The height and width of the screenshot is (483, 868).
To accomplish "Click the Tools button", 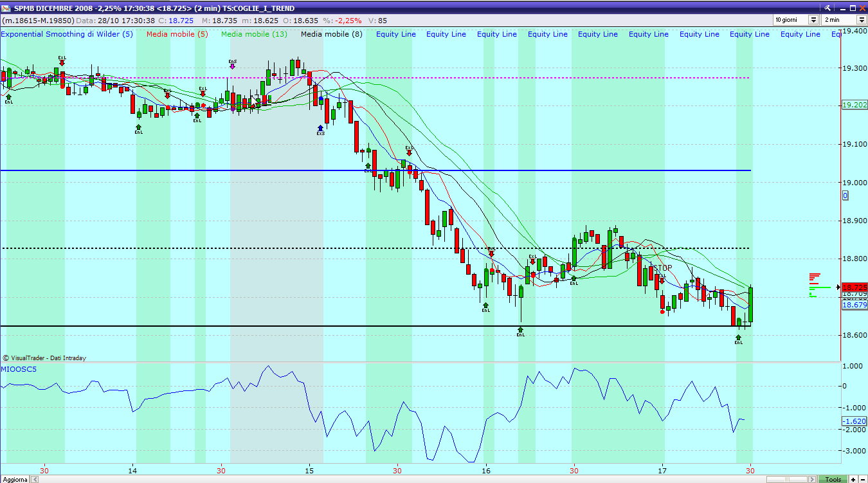I will click(x=833, y=479).
